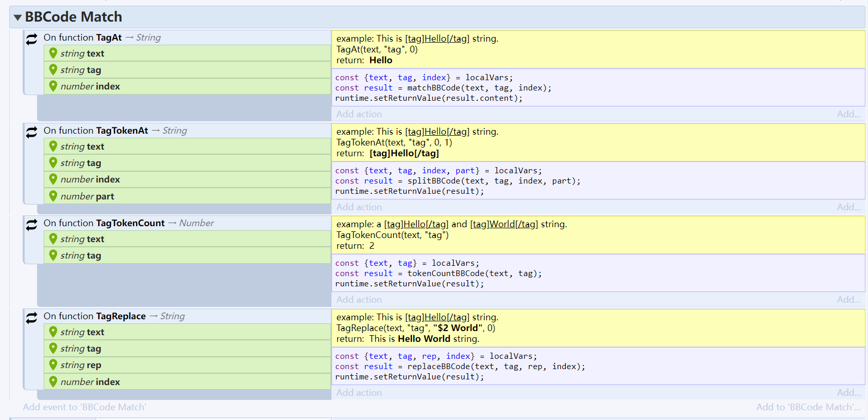Click the TagReplace function loop icon

tap(32, 318)
